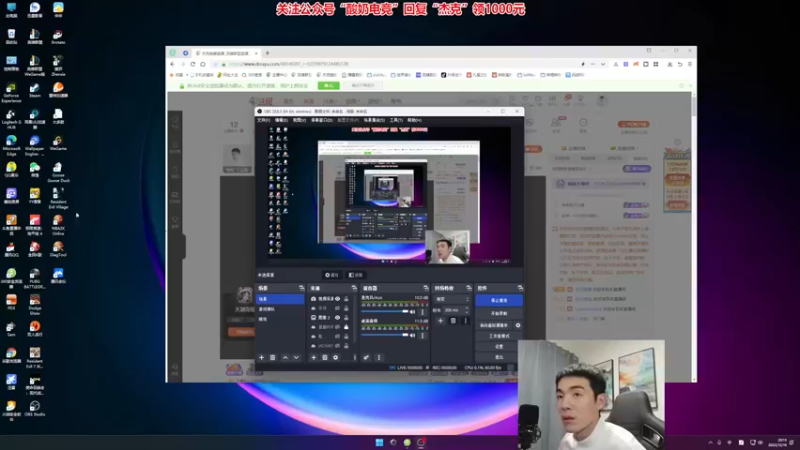Screen dimensions: 800x450
Task: Add a transition with plus in Transitions panel
Action: pyautogui.click(x=440, y=321)
